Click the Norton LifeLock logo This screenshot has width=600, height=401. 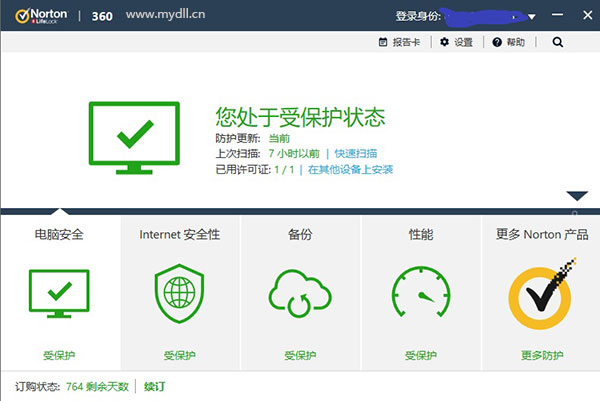41,16
